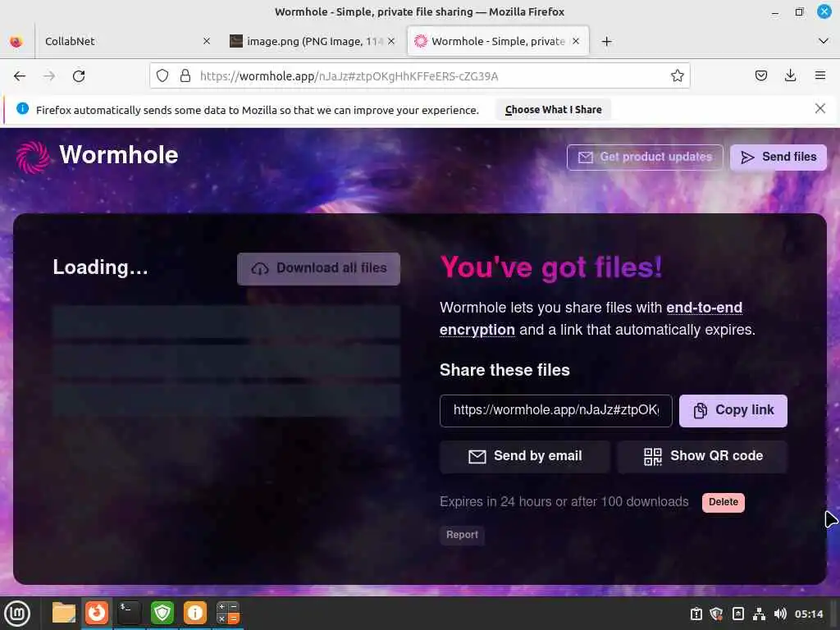Open the Linux Mint start menu

(16, 614)
